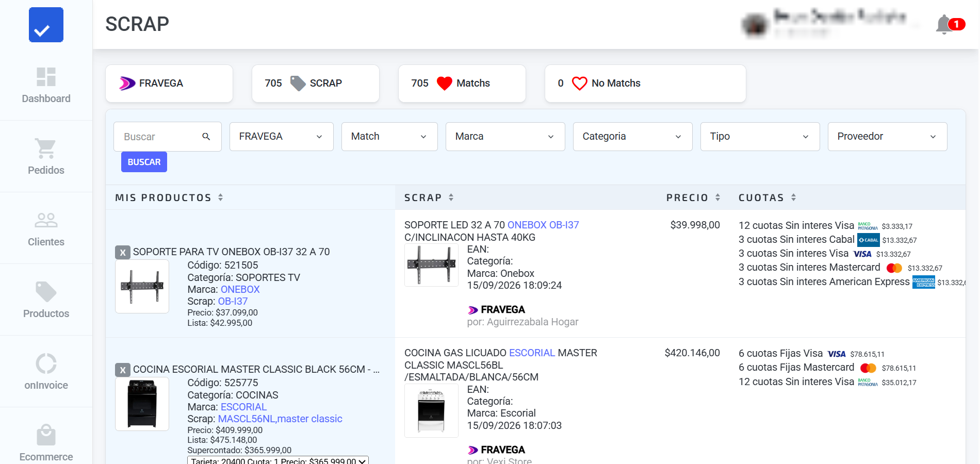Expand the Proveedor filter dropdown
Viewport: 980px width, 464px height.
888,137
